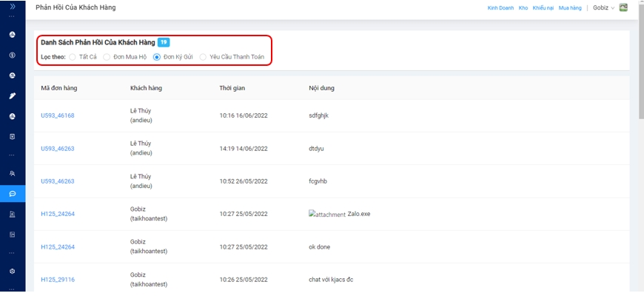Click the clipboard icon above the user search icon
644x296 pixels.
pyautogui.click(x=12, y=137)
